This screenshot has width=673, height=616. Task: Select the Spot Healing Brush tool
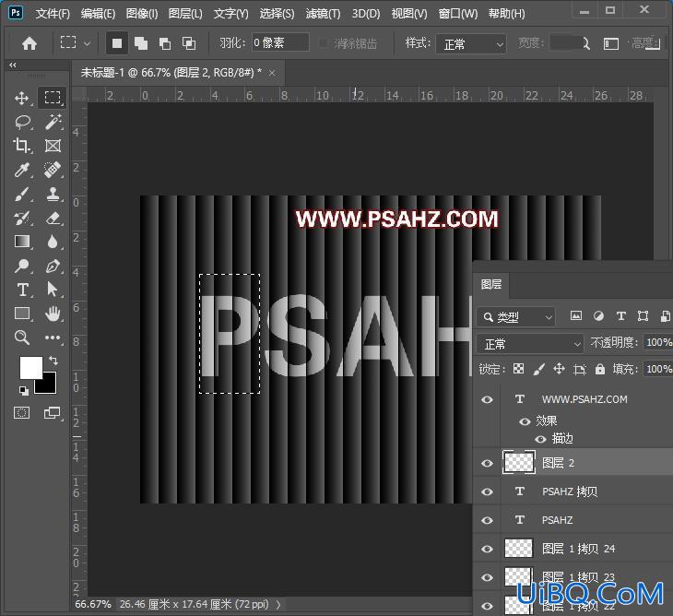click(x=53, y=170)
